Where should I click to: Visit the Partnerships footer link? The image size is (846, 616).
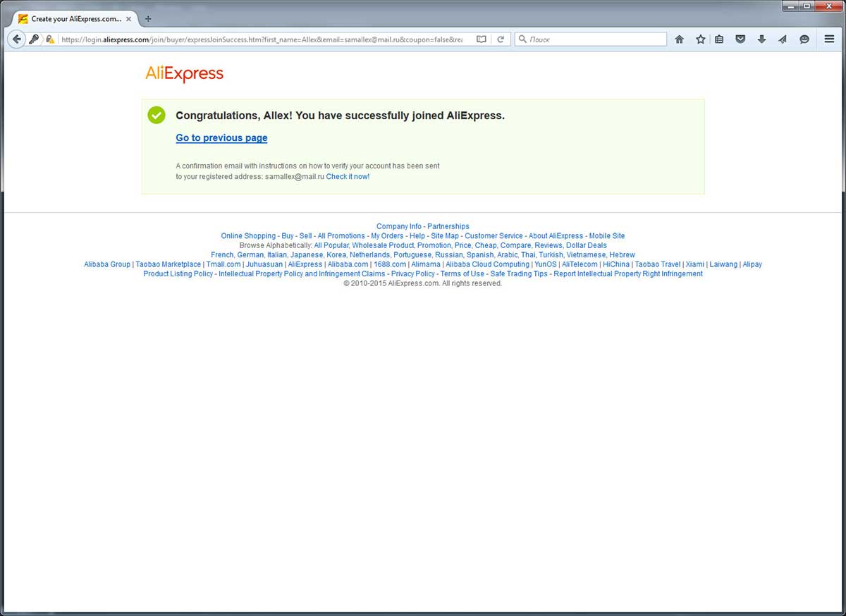pos(448,227)
